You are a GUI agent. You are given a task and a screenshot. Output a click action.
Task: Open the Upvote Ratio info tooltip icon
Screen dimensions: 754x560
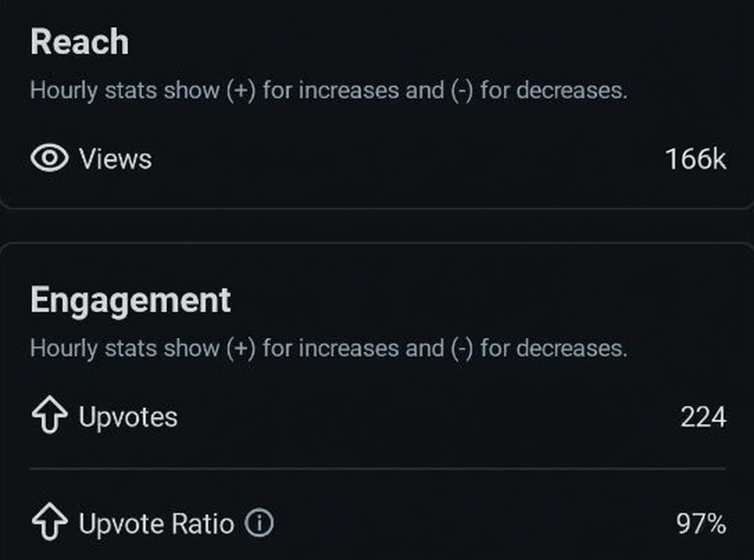(259, 524)
